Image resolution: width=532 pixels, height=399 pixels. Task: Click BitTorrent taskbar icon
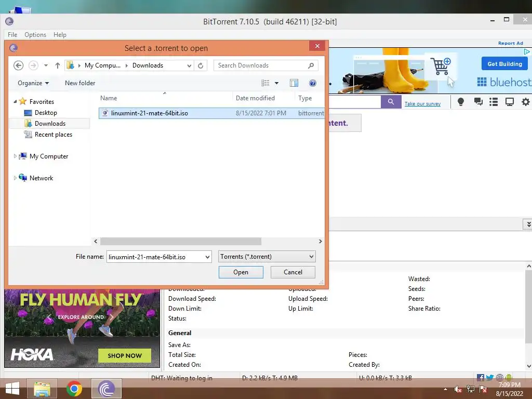click(x=106, y=389)
